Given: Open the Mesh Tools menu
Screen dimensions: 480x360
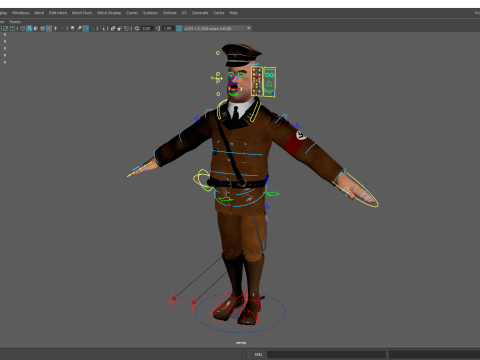Looking at the screenshot, I should tap(82, 13).
